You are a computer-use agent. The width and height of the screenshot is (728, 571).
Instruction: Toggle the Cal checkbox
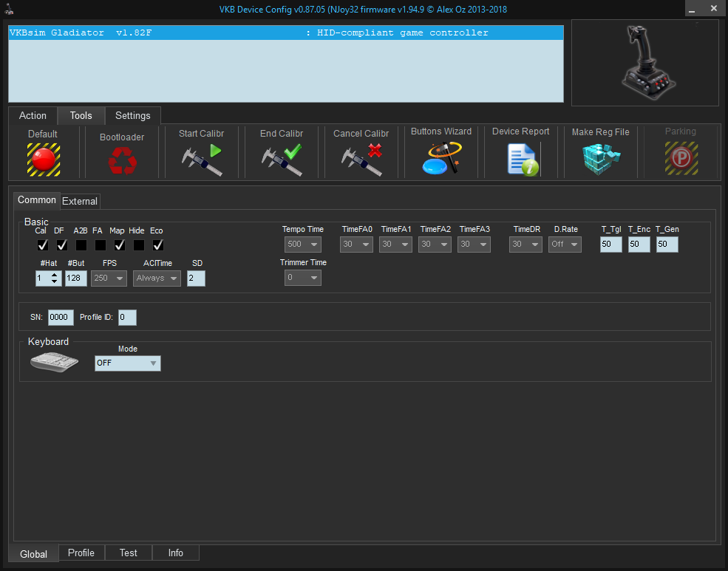[43, 245]
